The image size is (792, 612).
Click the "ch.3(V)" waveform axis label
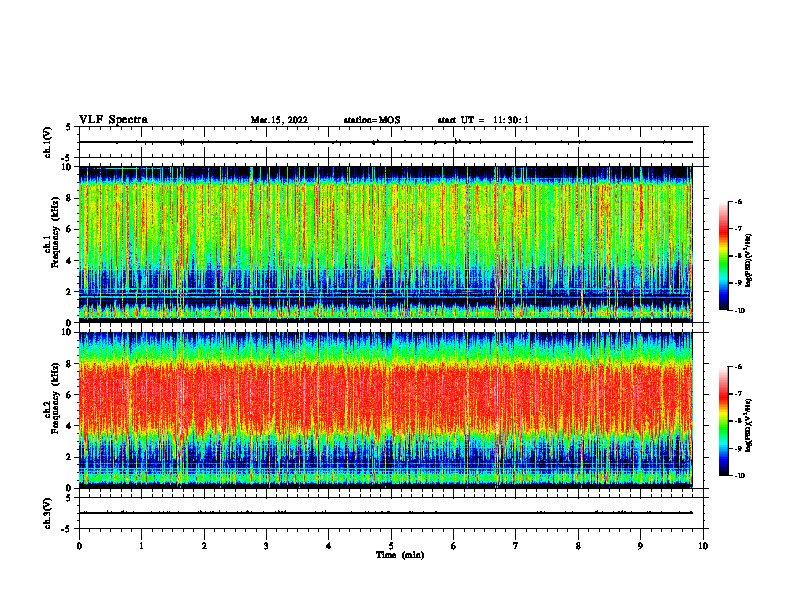point(47,513)
